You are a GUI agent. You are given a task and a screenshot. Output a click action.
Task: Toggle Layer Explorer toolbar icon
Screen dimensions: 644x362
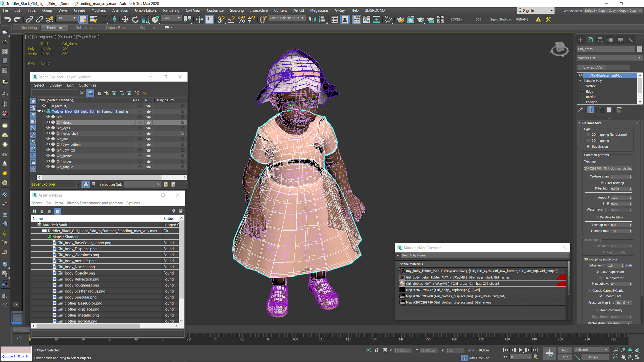click(345, 19)
